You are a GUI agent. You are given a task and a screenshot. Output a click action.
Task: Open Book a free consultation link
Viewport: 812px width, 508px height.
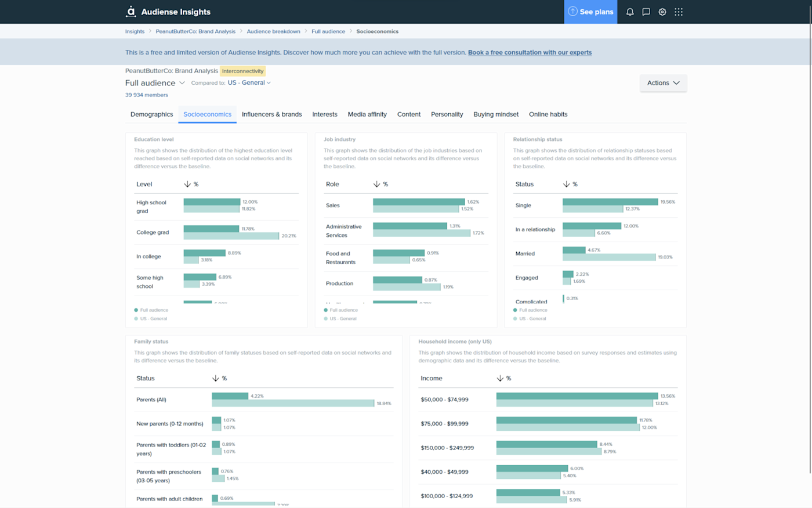(x=530, y=52)
